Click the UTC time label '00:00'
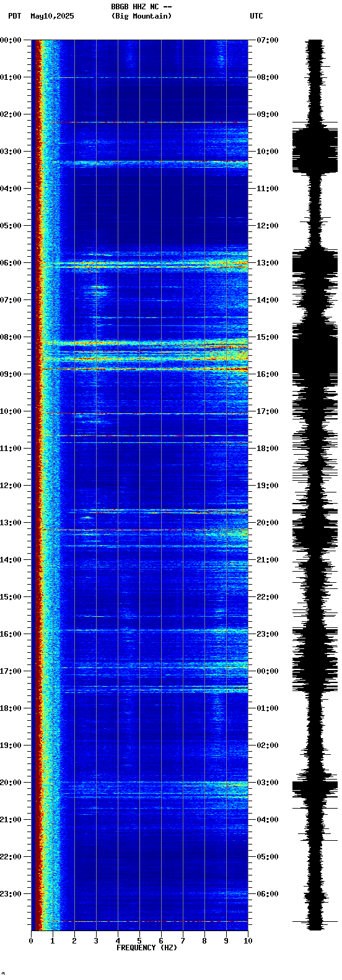Screen dimensions: 342x980 (268, 671)
